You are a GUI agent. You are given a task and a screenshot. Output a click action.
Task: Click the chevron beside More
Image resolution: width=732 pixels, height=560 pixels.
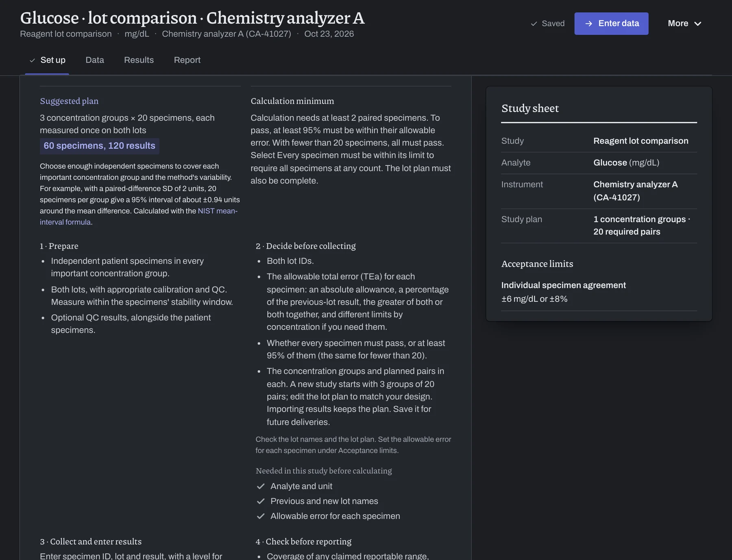click(698, 24)
